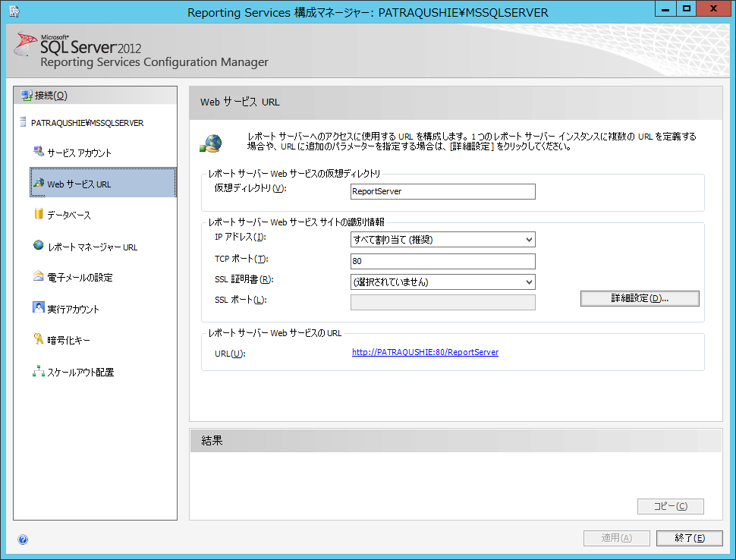
Task: Click the TCP ポート field showing 80
Action: coord(442,261)
